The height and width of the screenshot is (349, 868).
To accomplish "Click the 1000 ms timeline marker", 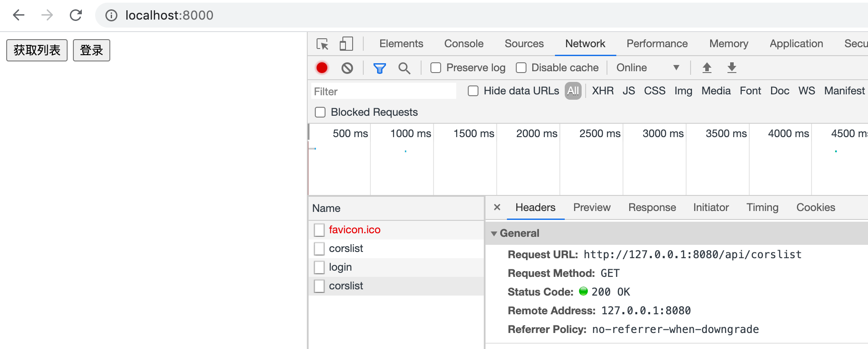I will tap(410, 134).
